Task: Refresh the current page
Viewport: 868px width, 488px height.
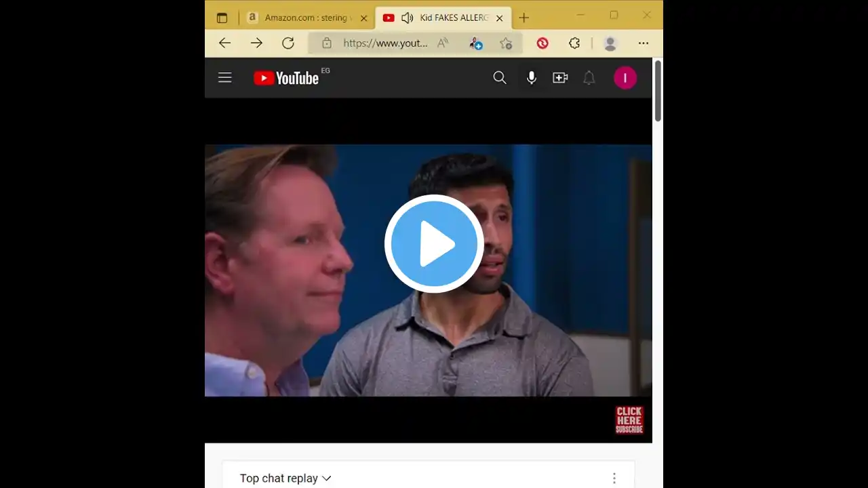Action: pyautogui.click(x=288, y=43)
